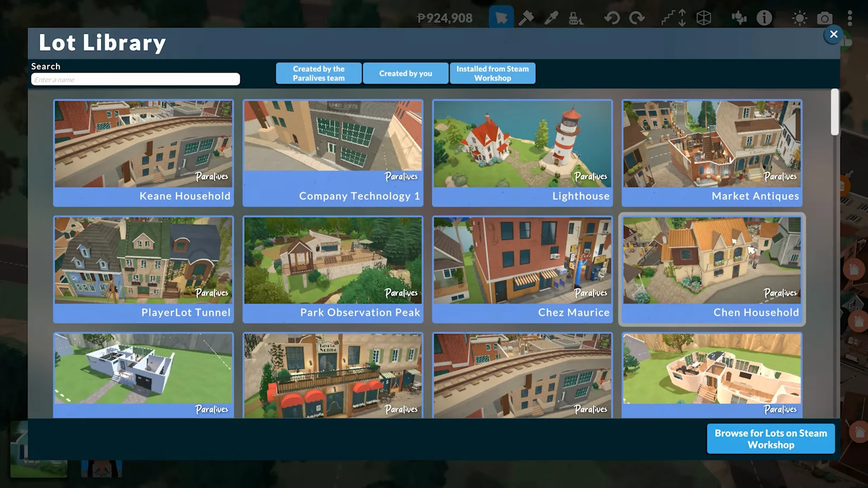Choose the restaurant lot with red awnings
The width and height of the screenshot is (868, 488).
click(x=333, y=375)
